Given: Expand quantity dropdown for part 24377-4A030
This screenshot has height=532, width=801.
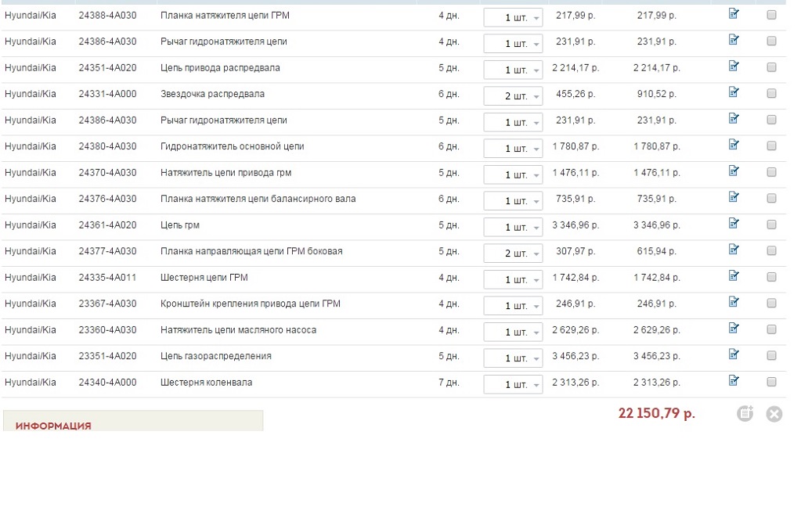Looking at the screenshot, I should point(513,253).
